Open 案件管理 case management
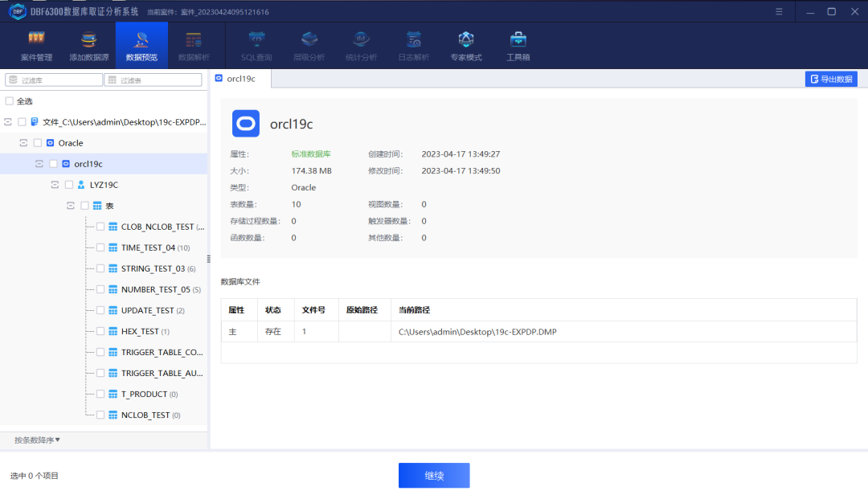The height and width of the screenshot is (499, 868). pyautogui.click(x=36, y=45)
